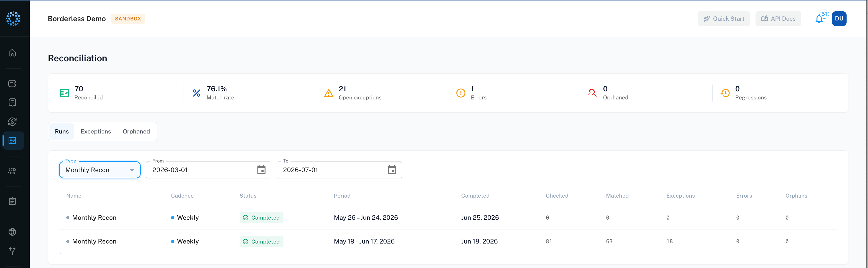Click the period May 26 – Jun 24, 2026
868x268 pixels.
coord(366,218)
